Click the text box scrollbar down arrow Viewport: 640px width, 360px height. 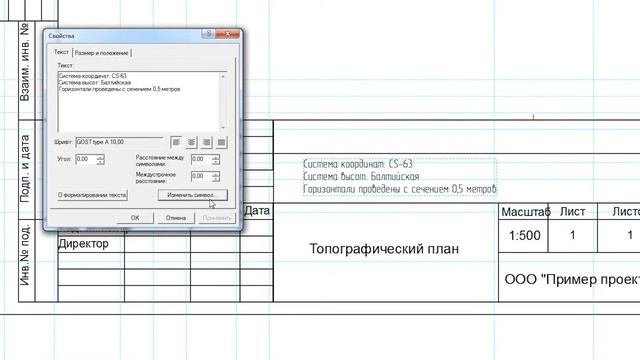223,127
